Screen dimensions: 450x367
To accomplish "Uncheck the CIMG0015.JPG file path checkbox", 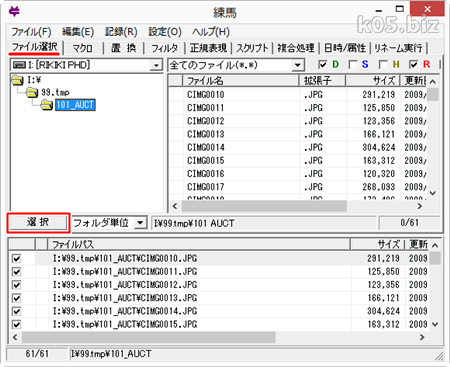I will click(x=16, y=324).
